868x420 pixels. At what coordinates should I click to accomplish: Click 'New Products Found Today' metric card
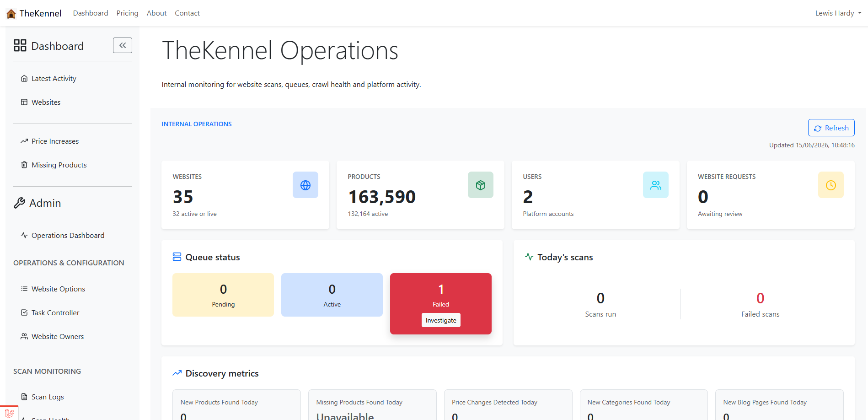point(236,405)
